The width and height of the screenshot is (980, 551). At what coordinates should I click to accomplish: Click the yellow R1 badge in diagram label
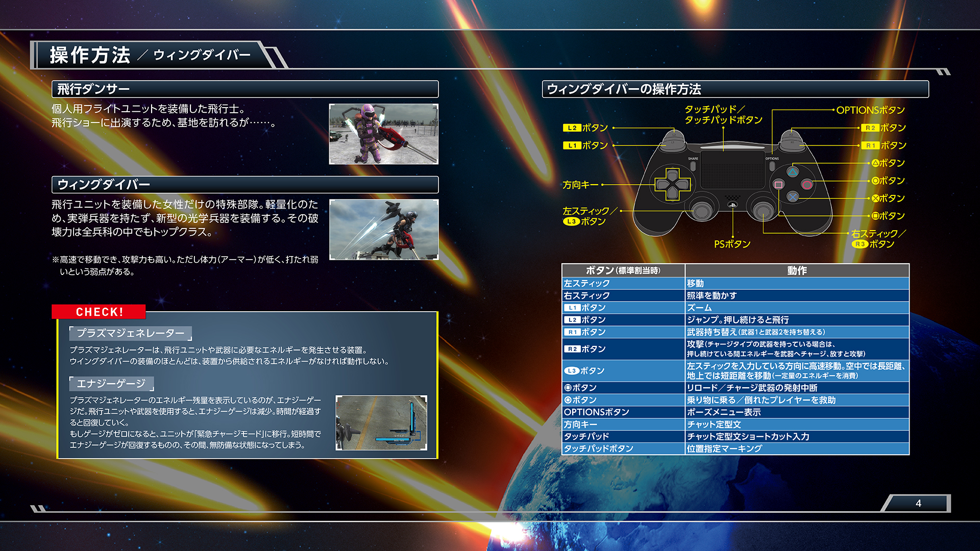(x=870, y=145)
